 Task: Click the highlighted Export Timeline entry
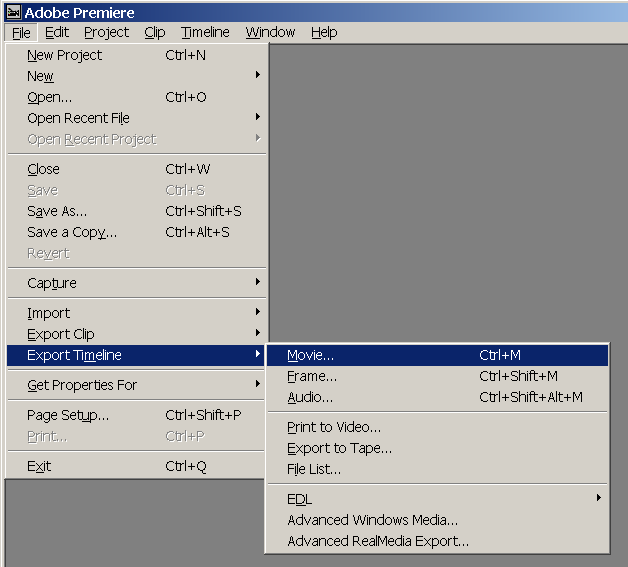pos(136,355)
